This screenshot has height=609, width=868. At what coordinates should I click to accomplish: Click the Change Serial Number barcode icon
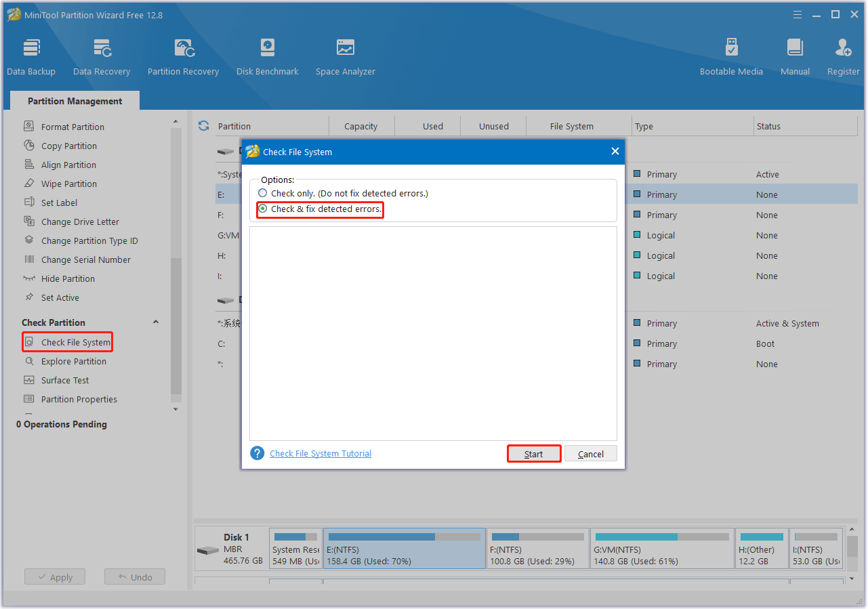pyautogui.click(x=29, y=259)
